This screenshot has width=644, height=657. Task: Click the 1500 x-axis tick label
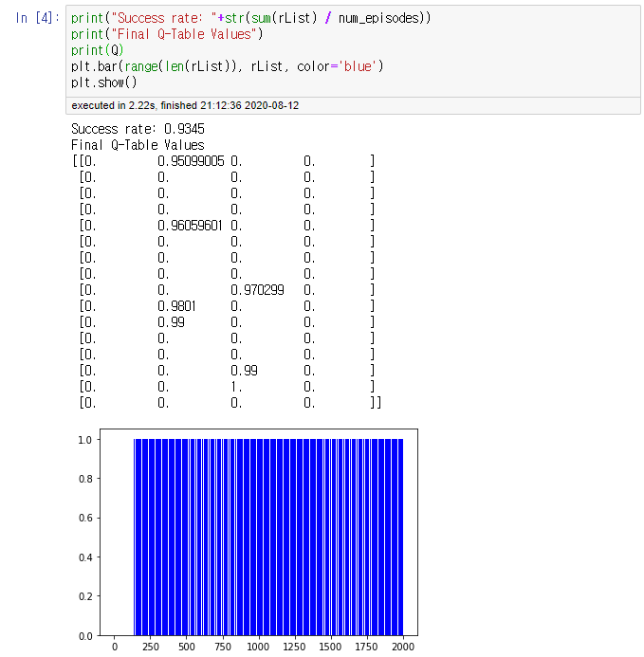coord(330,647)
